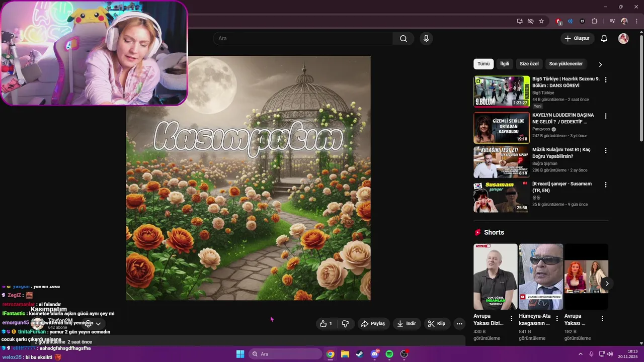Click the Kasımpatım video player image
Viewport: 644px width, 362px height.
(249, 178)
